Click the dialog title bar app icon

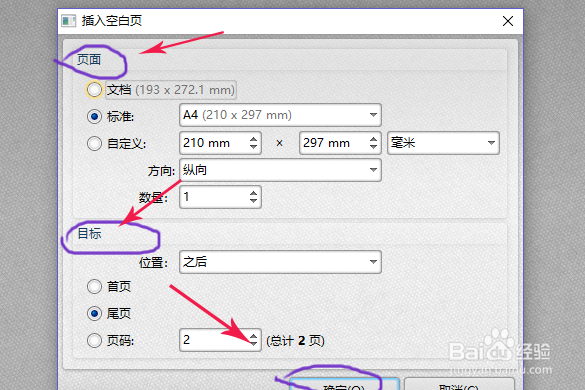tap(69, 21)
